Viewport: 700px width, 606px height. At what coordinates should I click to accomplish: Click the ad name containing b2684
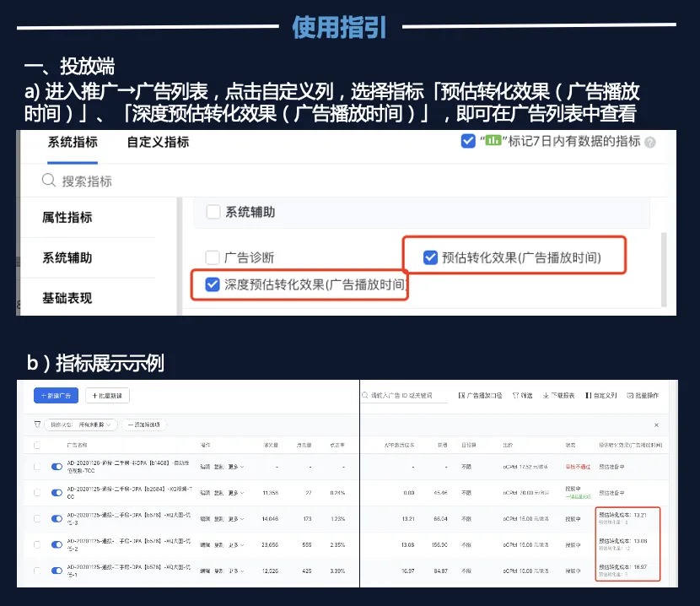(x=130, y=493)
